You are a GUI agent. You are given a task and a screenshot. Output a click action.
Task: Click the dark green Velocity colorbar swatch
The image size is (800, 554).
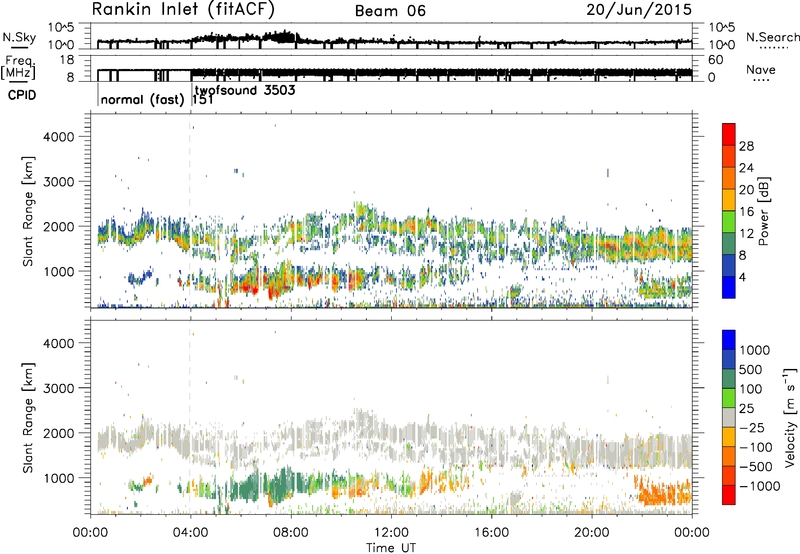pyautogui.click(x=729, y=379)
